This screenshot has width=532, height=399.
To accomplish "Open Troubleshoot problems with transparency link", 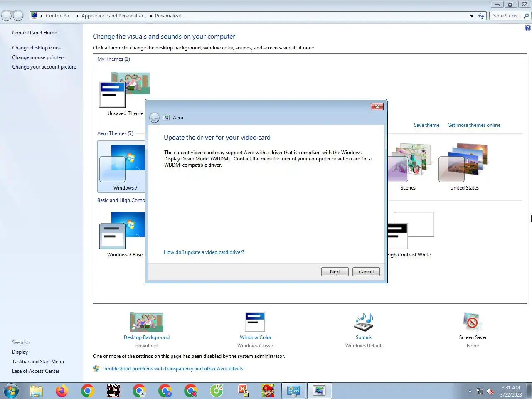I will tap(172, 369).
